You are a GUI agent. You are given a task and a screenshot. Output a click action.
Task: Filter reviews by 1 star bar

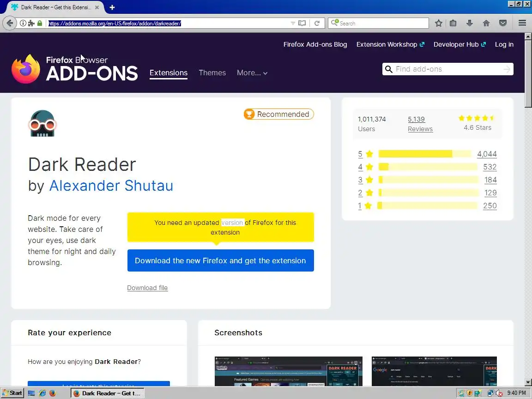428,206
